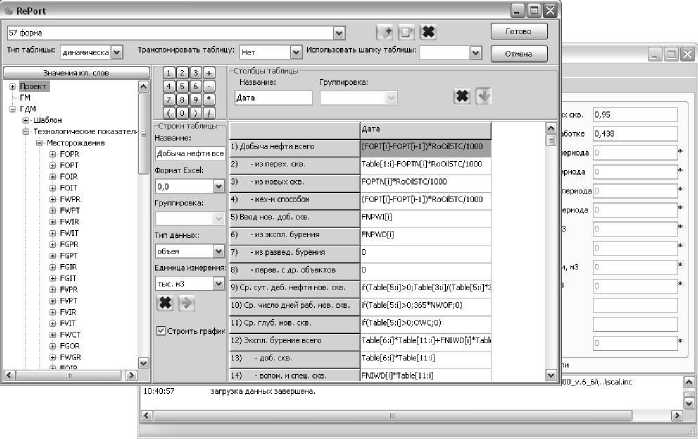Viewport: 698px width, 439px height.
Task: Expand the Проект tree node
Action: tap(13, 86)
